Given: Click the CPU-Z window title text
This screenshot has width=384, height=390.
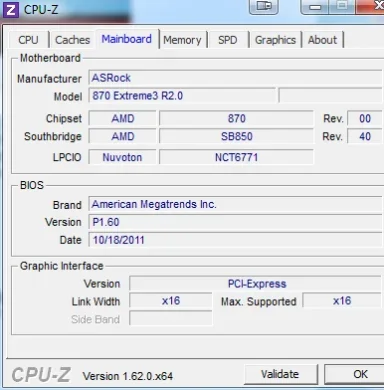Looking at the screenshot, I should point(41,10).
